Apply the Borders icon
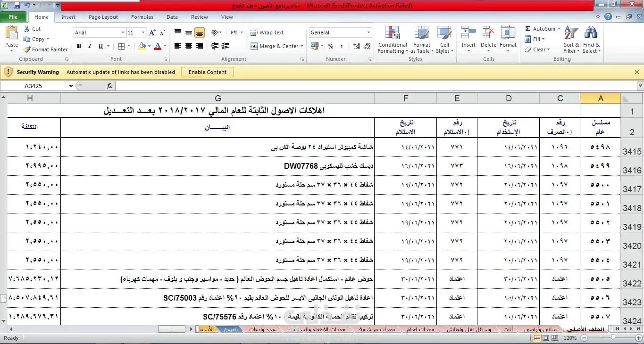This screenshot has width=644, height=344. click(121, 46)
